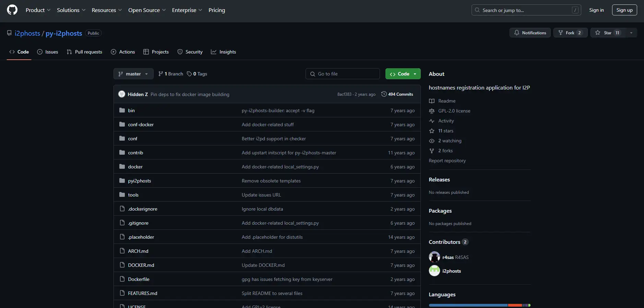Click the Sign in link
The width and height of the screenshot is (644, 308).
[x=596, y=10]
